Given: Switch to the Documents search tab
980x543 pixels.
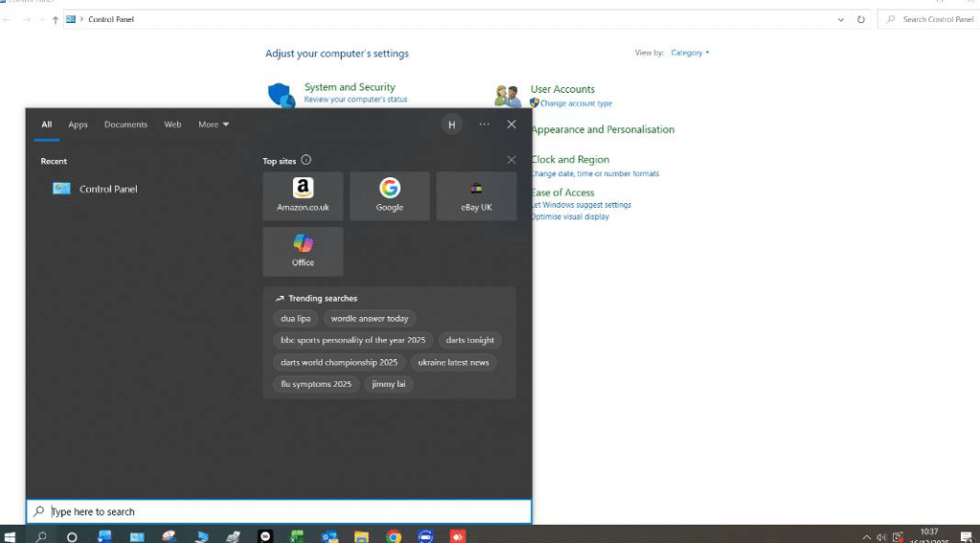Looking at the screenshot, I should (125, 124).
